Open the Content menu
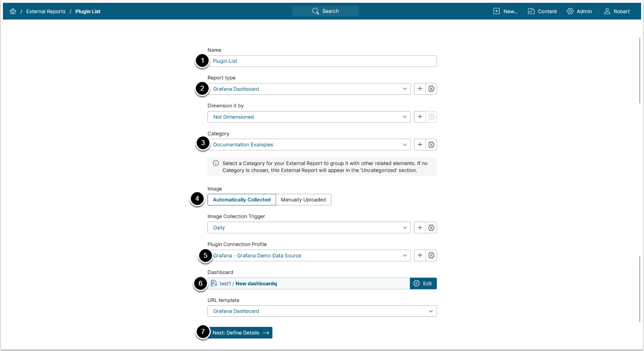This screenshot has width=644, height=351. (543, 11)
